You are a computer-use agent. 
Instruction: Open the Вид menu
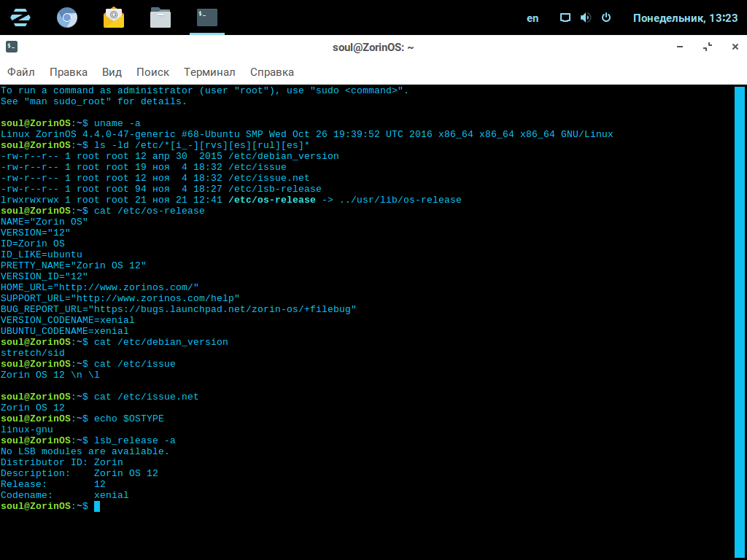pos(112,72)
